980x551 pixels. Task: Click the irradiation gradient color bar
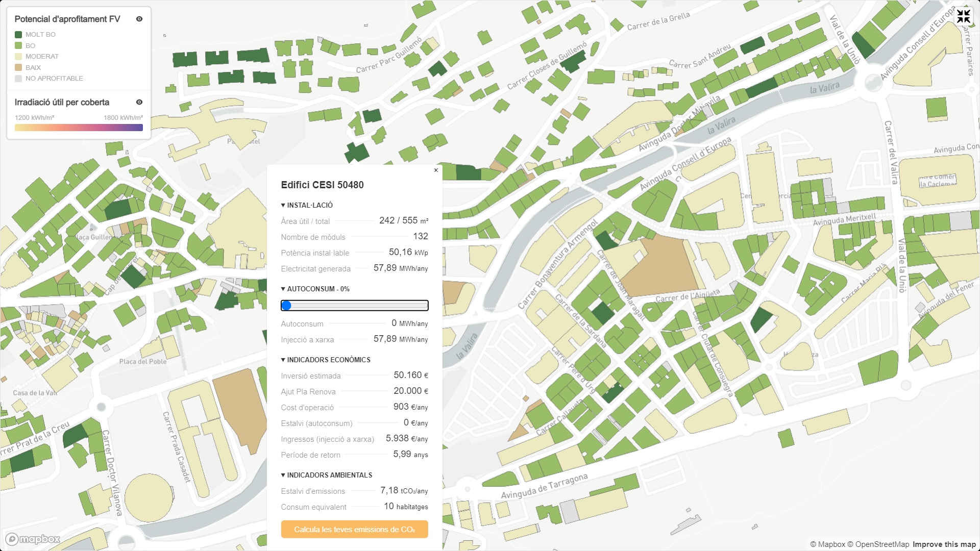[x=79, y=128]
